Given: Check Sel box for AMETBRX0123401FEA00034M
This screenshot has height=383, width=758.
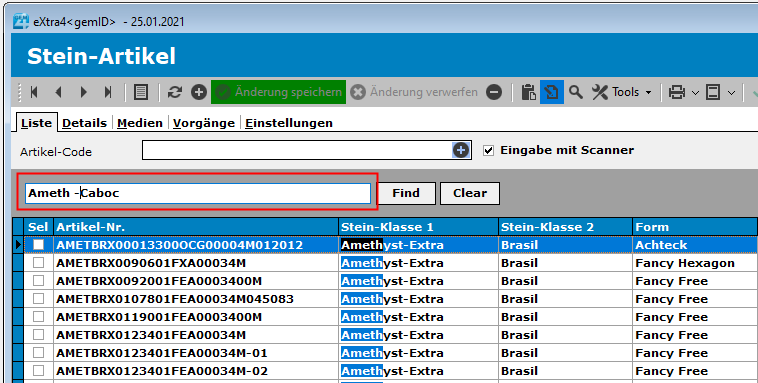Looking at the screenshot, I should point(38,334).
